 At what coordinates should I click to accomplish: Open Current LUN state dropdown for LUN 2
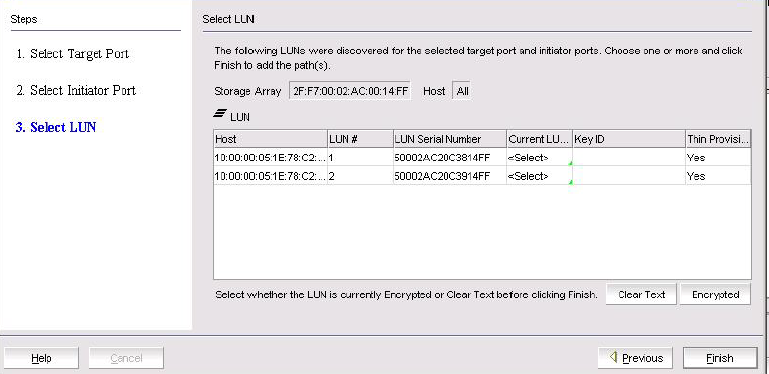[x=539, y=176]
